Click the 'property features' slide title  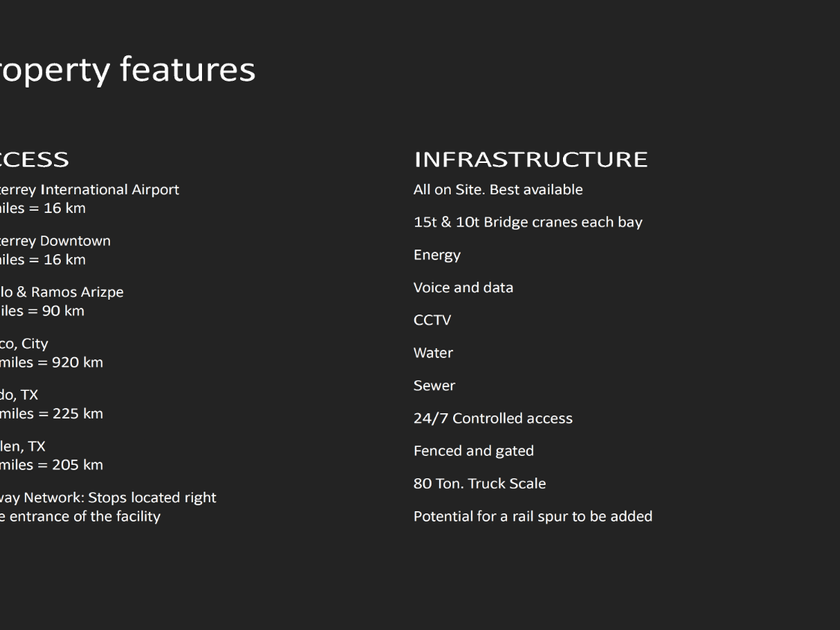[127, 70]
